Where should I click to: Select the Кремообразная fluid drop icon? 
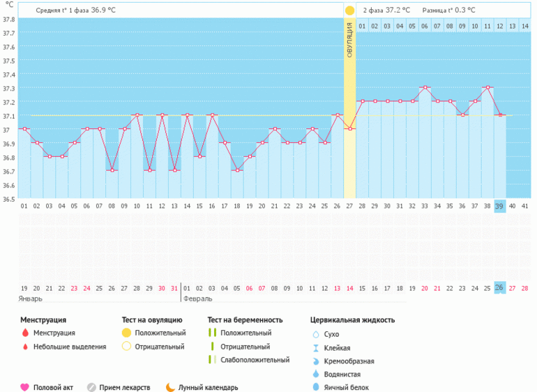316,361
